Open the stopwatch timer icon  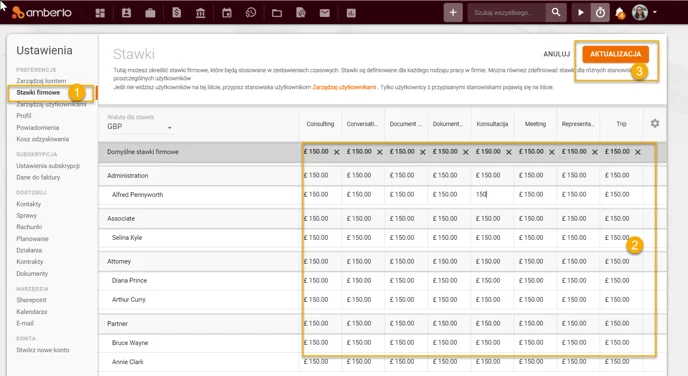click(600, 13)
